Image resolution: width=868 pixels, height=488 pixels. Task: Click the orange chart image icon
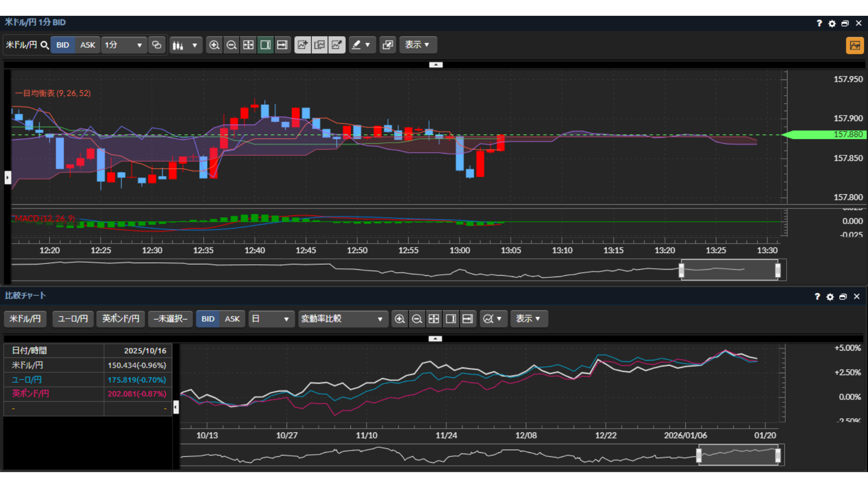click(854, 45)
